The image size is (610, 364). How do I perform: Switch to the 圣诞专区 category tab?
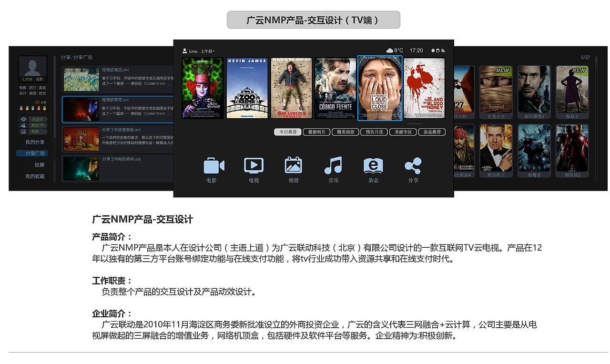coord(403,132)
